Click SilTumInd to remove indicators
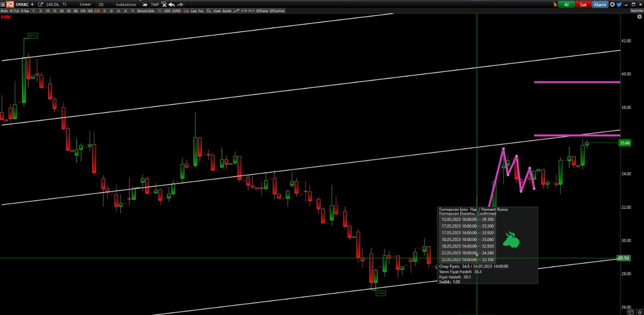644x315 pixels. coord(277,11)
